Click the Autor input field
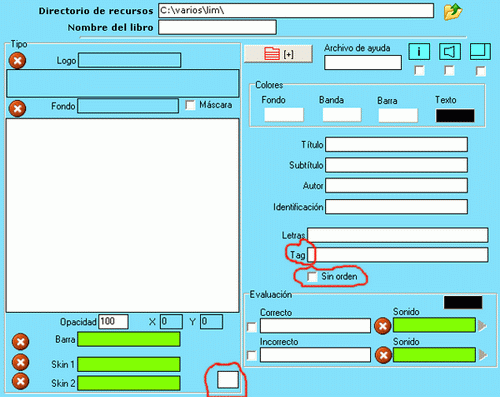Viewport: 500px width, 397px height. click(x=396, y=186)
